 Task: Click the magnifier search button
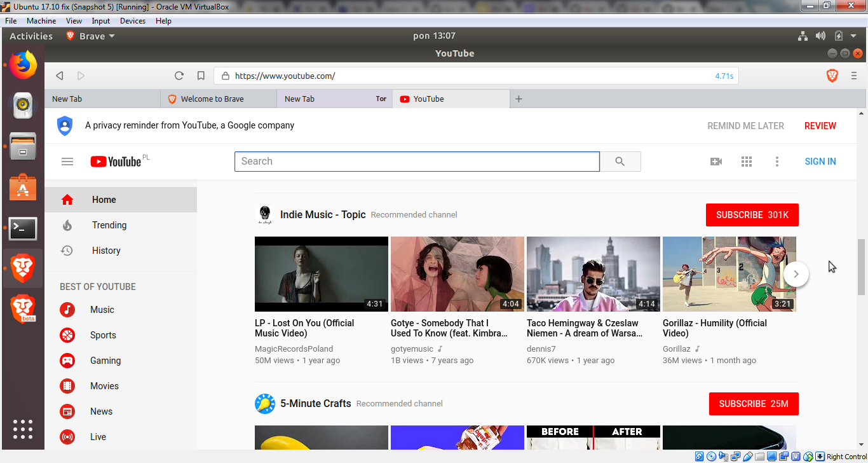pyautogui.click(x=620, y=162)
